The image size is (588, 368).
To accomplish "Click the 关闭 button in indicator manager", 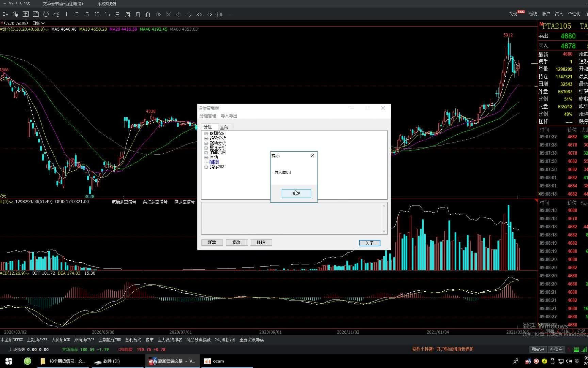I will [370, 243].
